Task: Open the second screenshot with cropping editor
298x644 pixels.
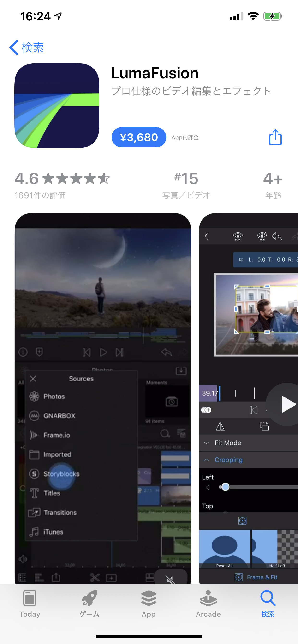Action: click(x=248, y=398)
